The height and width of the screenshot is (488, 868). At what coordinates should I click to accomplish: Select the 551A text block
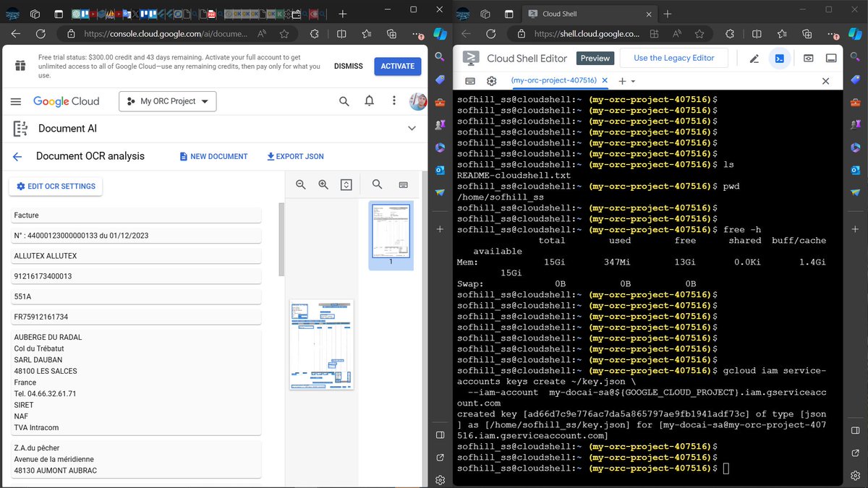[x=135, y=296]
